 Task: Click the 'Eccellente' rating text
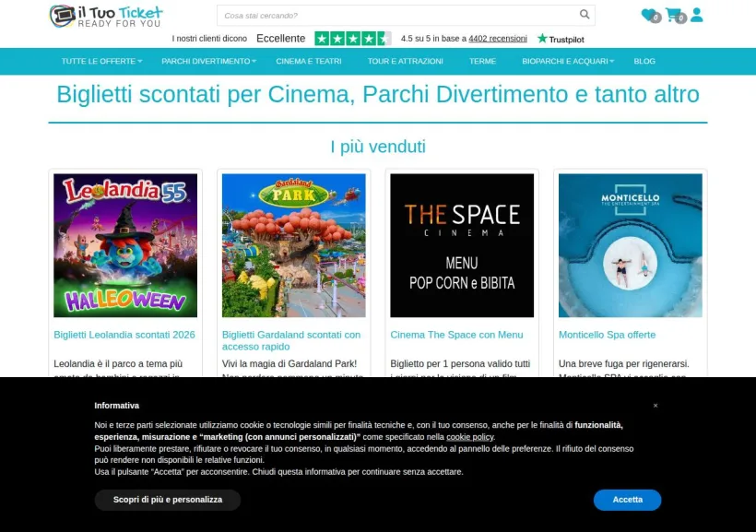280,39
